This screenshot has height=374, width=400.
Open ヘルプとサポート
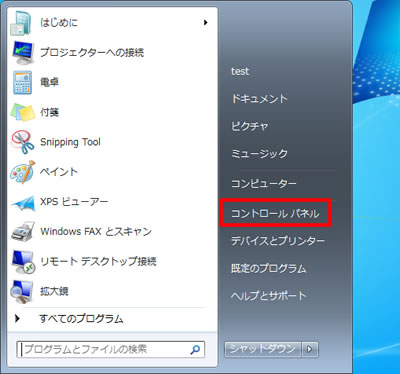(268, 295)
